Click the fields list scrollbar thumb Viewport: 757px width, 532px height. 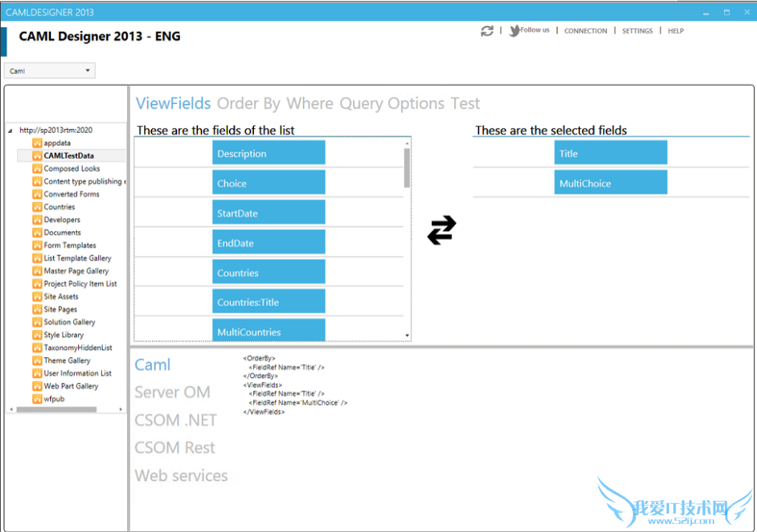pos(407,167)
